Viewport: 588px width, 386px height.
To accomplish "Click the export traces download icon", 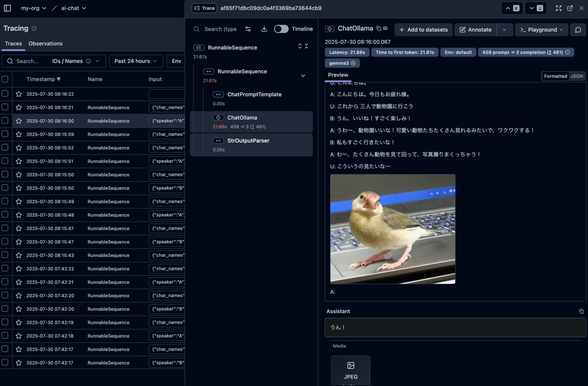I will tap(264, 29).
